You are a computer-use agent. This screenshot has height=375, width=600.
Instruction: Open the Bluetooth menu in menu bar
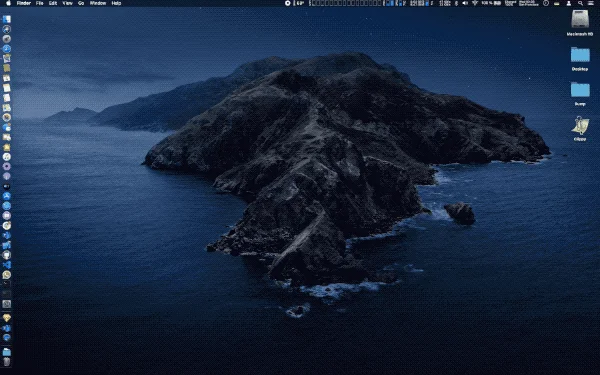[456, 3]
